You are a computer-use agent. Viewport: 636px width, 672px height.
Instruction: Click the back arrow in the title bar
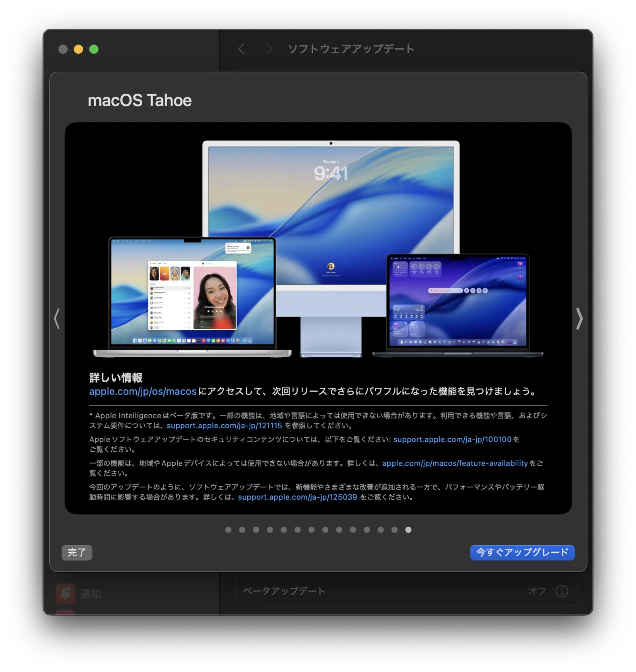click(x=241, y=49)
